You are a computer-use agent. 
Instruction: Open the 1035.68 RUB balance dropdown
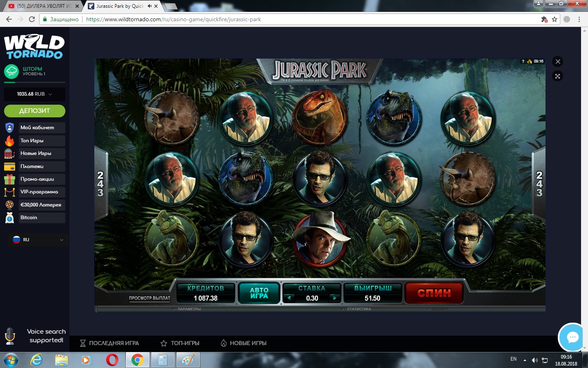(35, 94)
